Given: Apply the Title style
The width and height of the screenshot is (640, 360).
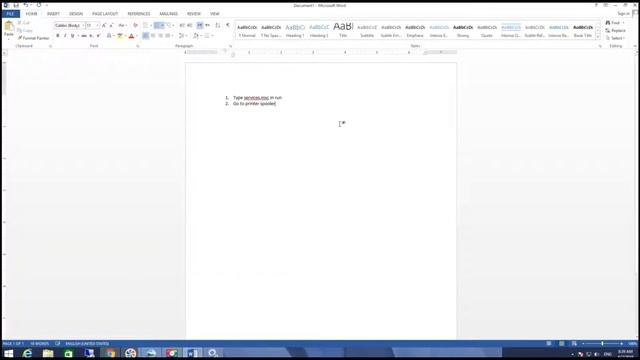Looking at the screenshot, I should coord(343,31).
